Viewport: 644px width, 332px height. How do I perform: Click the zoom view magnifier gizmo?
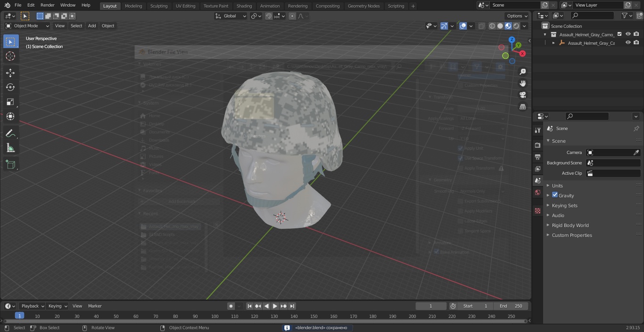[x=522, y=72]
